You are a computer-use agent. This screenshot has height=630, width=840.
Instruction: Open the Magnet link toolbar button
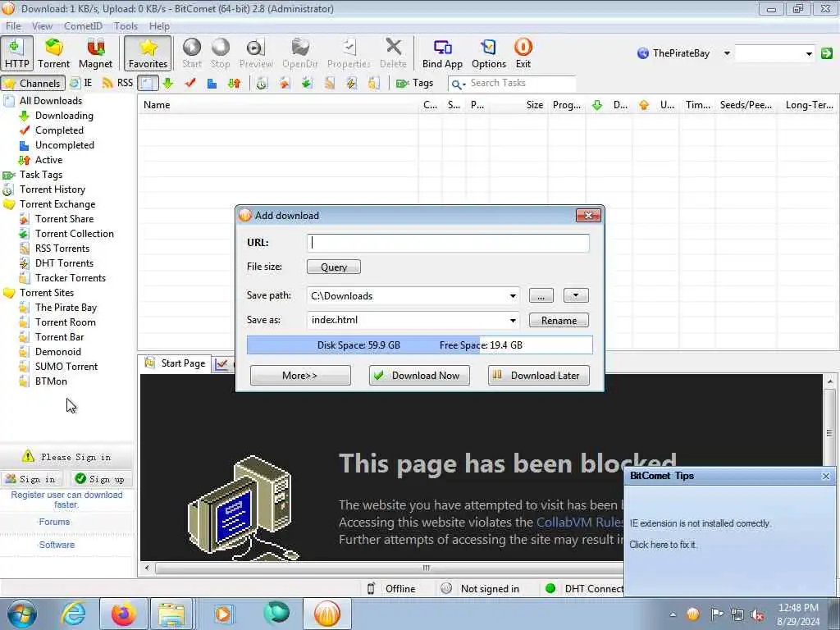[95, 53]
